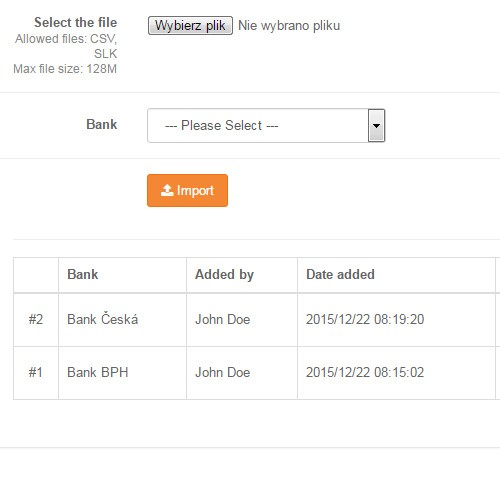Click the Bank column header
Image resolution: width=500 pixels, height=500 pixels.
tap(83, 274)
